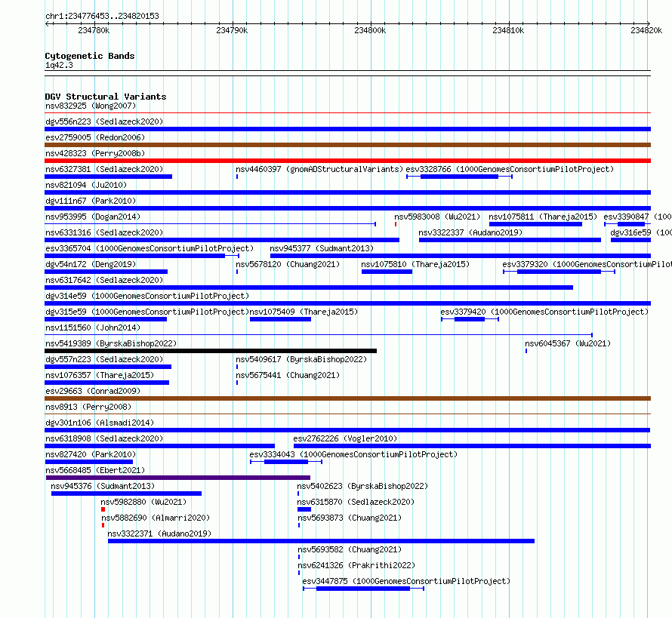Open the esv3379320 variant label
Viewport: 672px width, 618px height.
[587, 264]
